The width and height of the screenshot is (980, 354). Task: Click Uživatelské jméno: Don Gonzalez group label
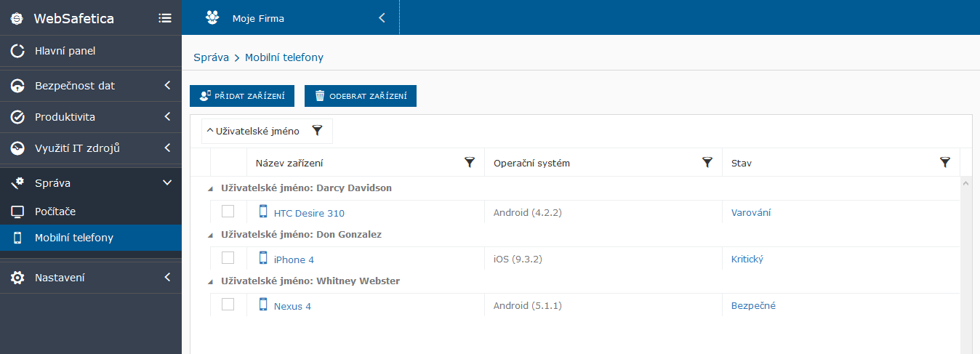coord(301,235)
